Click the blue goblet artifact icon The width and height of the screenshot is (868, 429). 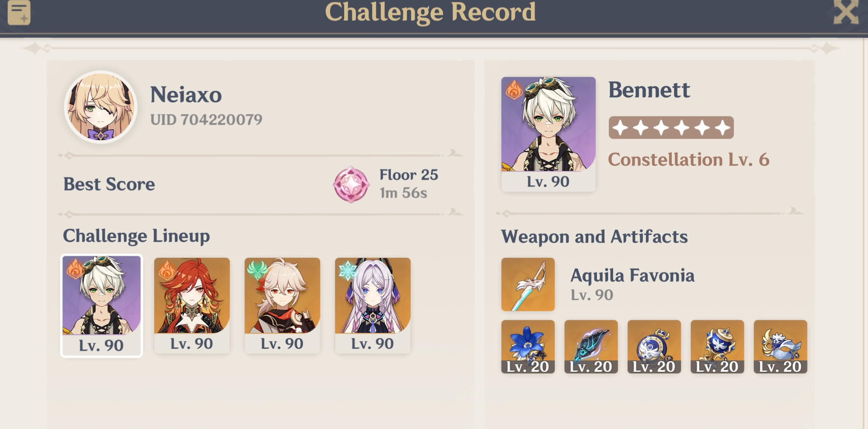(717, 346)
